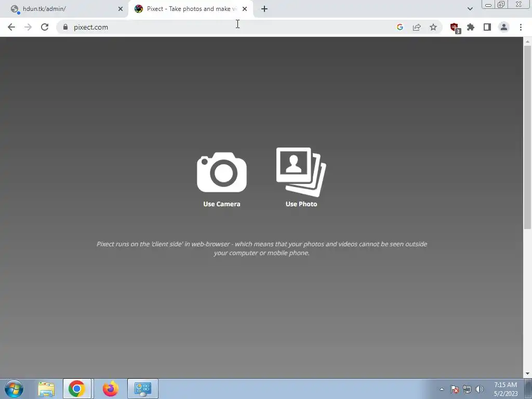Click the Chrome taskbar icon
532x399 pixels.
(x=77, y=389)
